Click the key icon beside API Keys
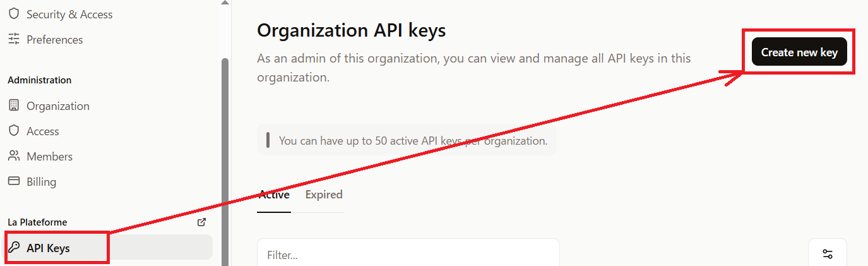 tap(14, 248)
